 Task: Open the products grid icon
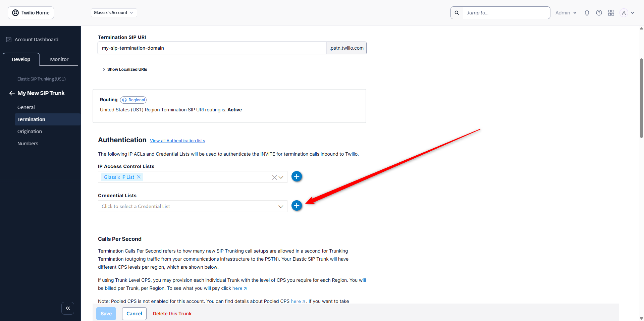(611, 13)
